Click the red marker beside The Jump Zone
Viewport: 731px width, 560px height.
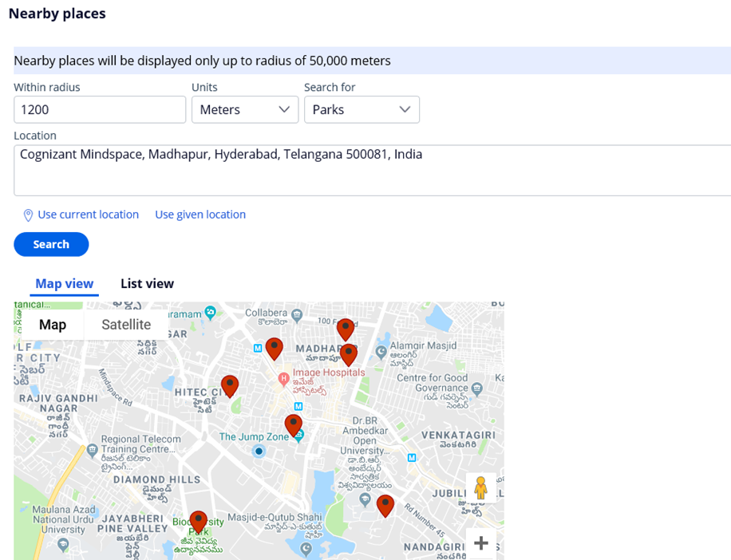click(293, 425)
